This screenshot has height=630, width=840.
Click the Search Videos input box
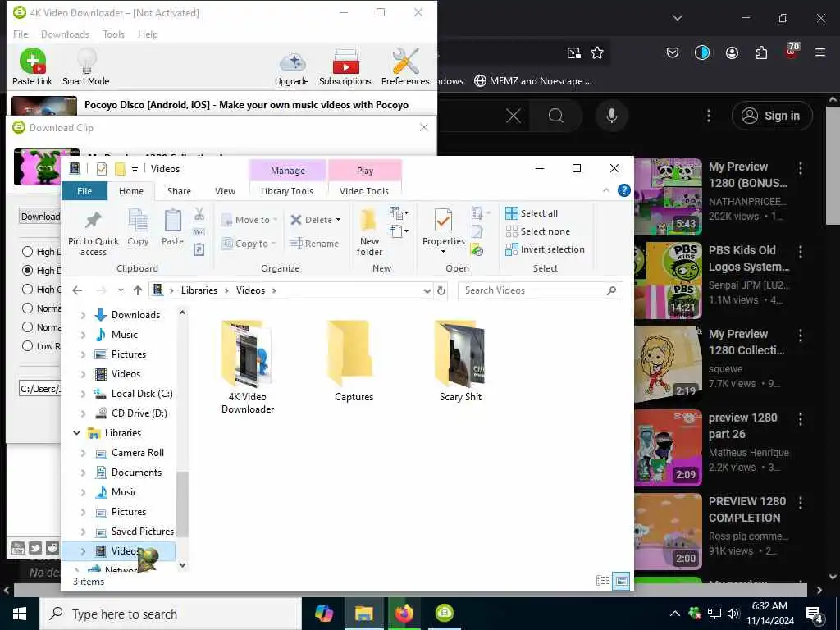[540, 290]
